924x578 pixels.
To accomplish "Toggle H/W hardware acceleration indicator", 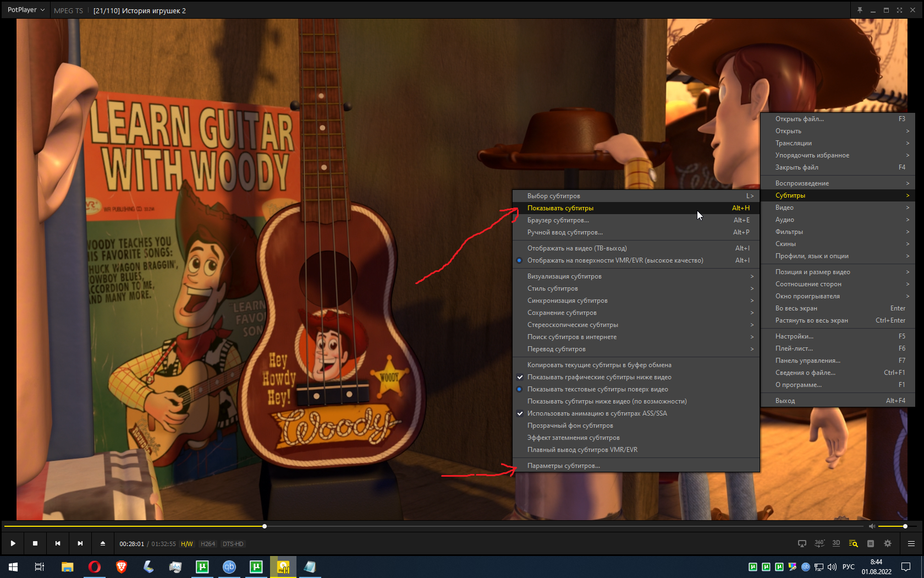I will click(187, 544).
